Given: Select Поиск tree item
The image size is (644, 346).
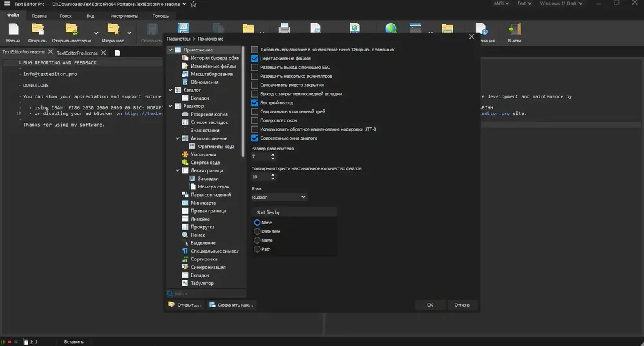Looking at the screenshot, I should (x=193, y=235).
